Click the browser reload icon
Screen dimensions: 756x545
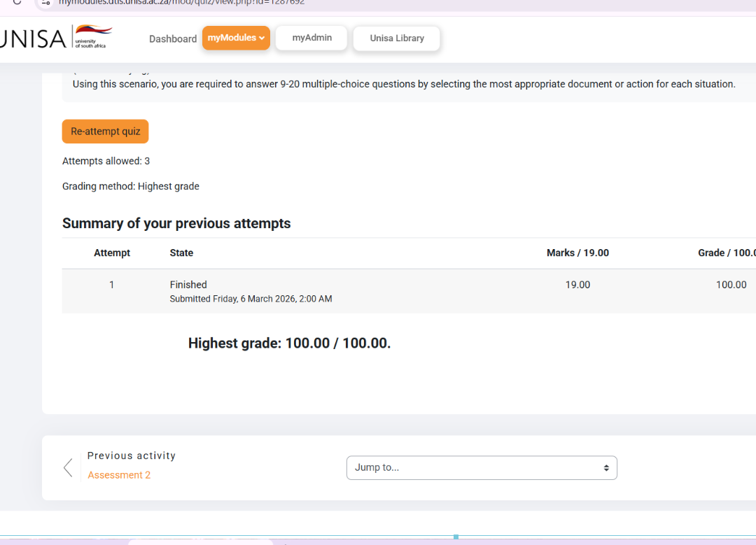coord(17,2)
